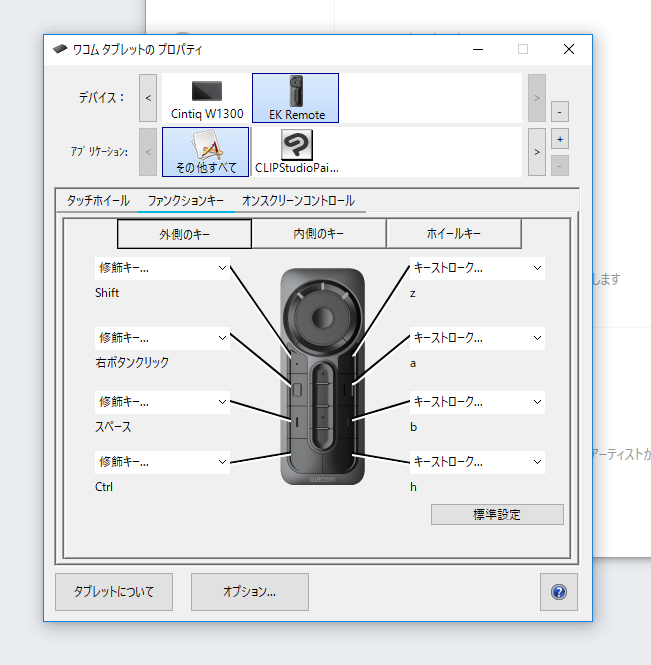Screen dimensions: 651x665
Task: Open help with the question mark icon
Action: tap(559, 592)
